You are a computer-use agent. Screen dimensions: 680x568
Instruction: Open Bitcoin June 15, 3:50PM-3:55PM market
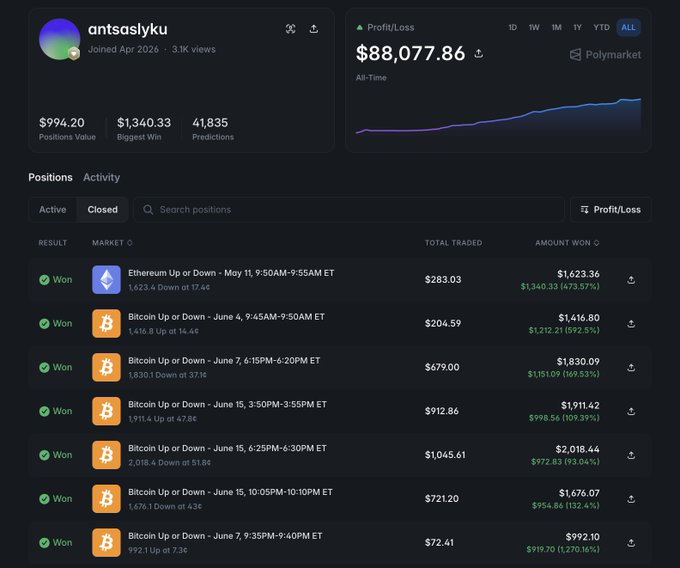click(227, 405)
